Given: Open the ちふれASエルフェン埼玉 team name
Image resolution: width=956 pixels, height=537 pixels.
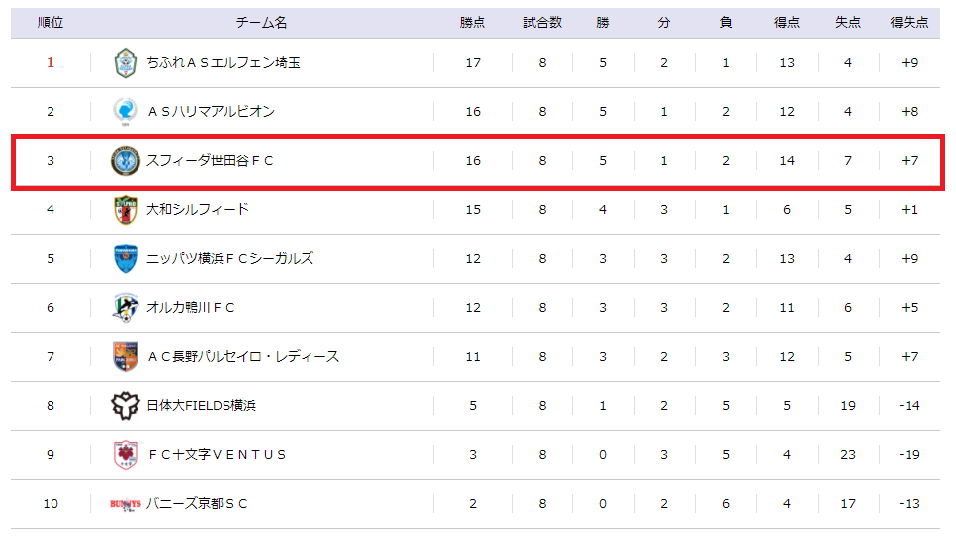Looking at the screenshot, I should (224, 63).
